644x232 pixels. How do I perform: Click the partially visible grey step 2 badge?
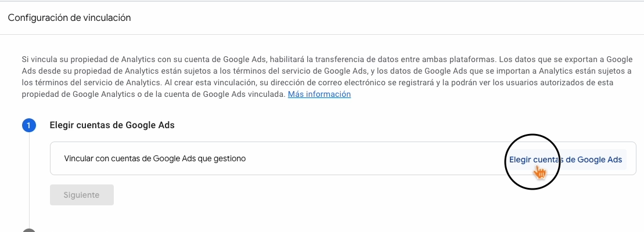[x=29, y=230]
